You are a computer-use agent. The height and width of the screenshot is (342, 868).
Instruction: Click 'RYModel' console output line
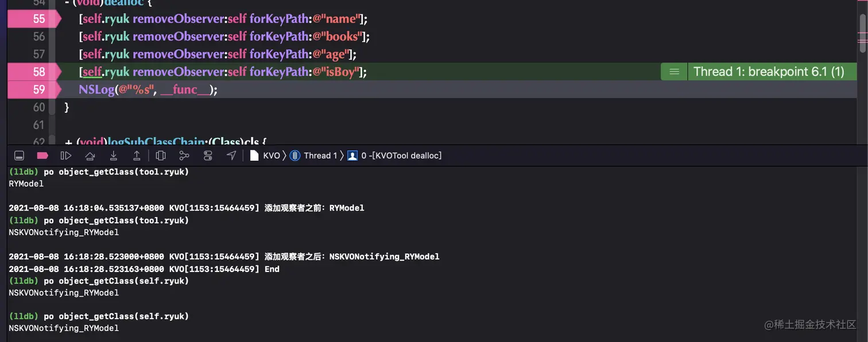(26, 184)
